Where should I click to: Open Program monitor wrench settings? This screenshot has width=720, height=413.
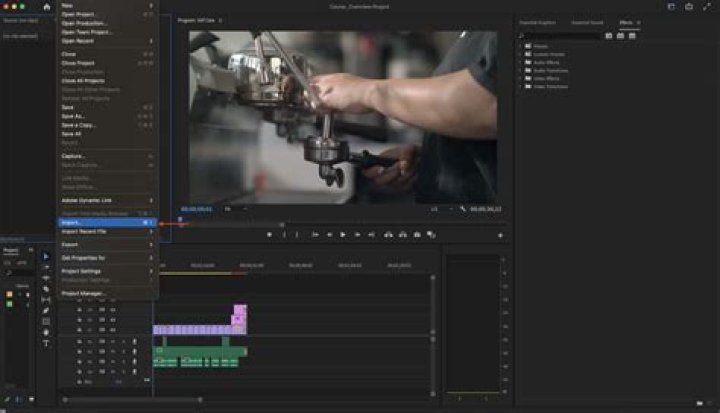(462, 209)
